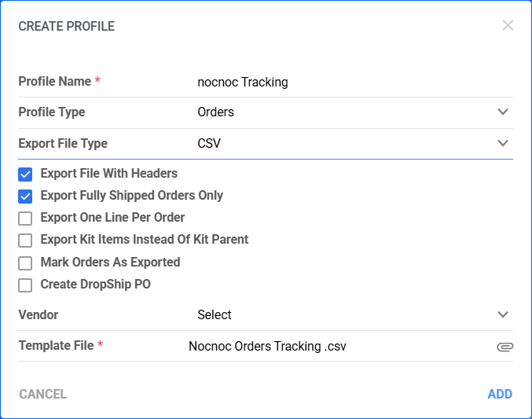Image resolution: width=532 pixels, height=419 pixels.
Task: Uncheck Export File With Headers
Action: pyautogui.click(x=25, y=175)
